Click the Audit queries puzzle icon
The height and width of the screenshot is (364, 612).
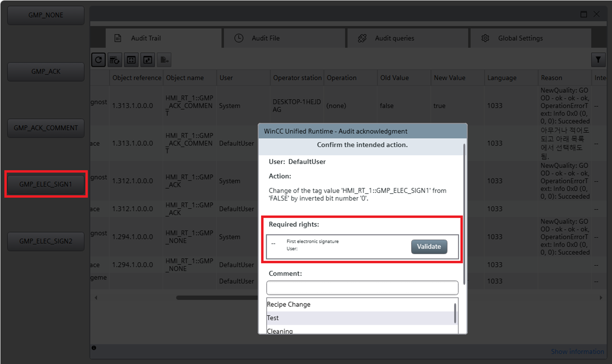pyautogui.click(x=362, y=38)
